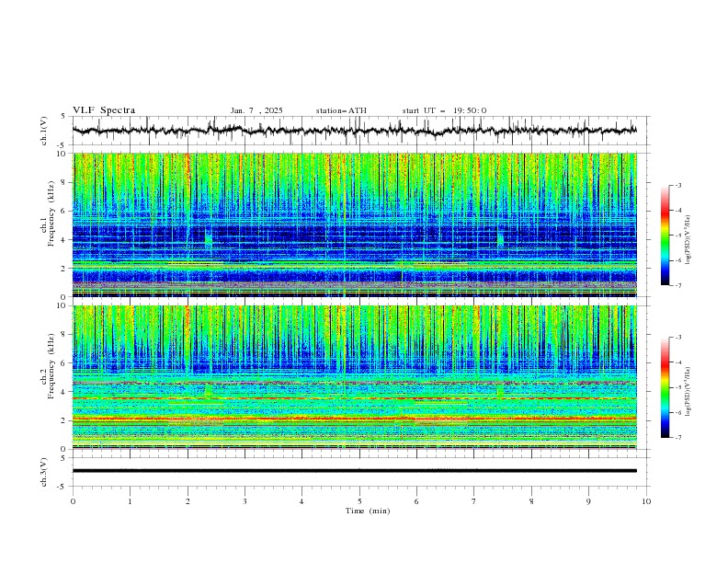The image size is (728, 563).
Task: Click the ch.1 spectrogram panel
Action: pos(354,224)
